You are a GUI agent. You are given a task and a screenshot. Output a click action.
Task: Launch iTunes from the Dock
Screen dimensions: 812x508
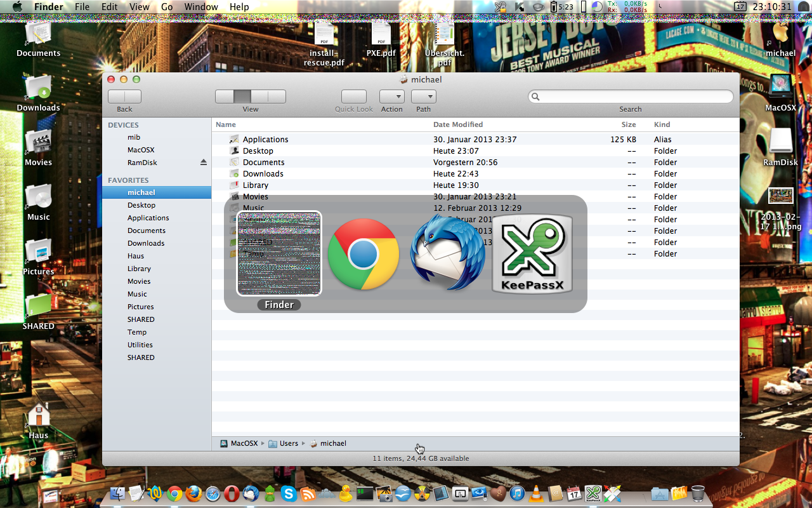click(517, 493)
